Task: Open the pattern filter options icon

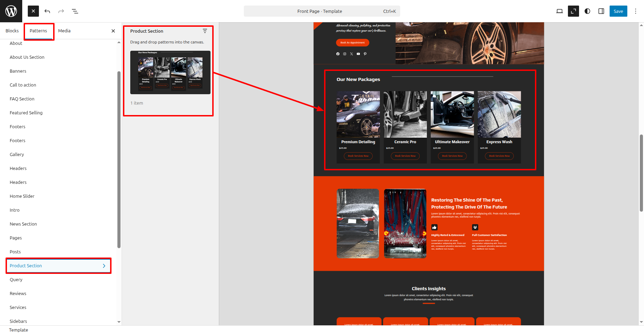Action: 205,31
